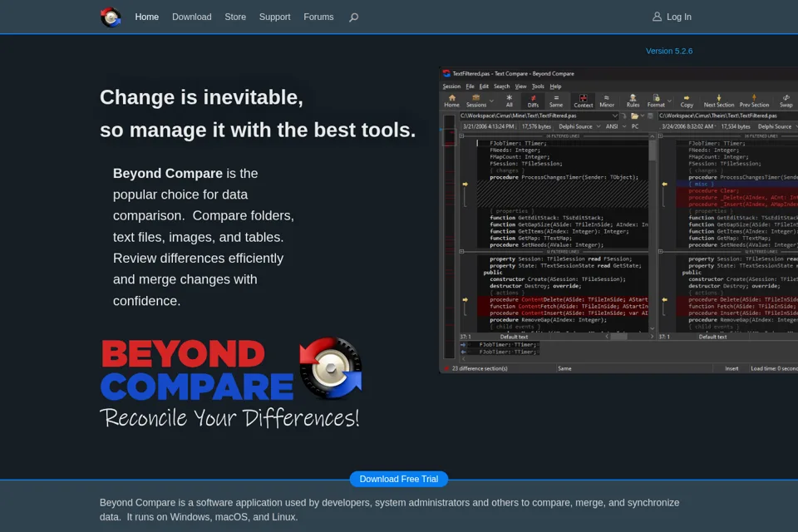Open the Tools menu
The image size is (798, 532).
(x=538, y=86)
